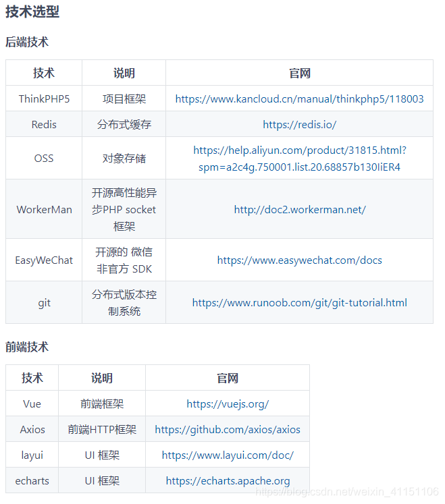Click the 后端技术 section heading
The height and width of the screenshot is (504, 445).
click(27, 42)
